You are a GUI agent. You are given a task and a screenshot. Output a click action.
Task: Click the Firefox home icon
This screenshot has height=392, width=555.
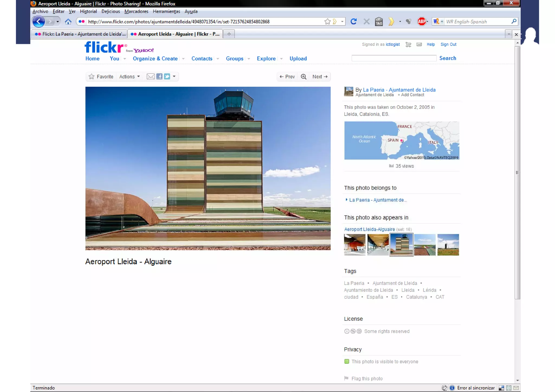click(68, 22)
